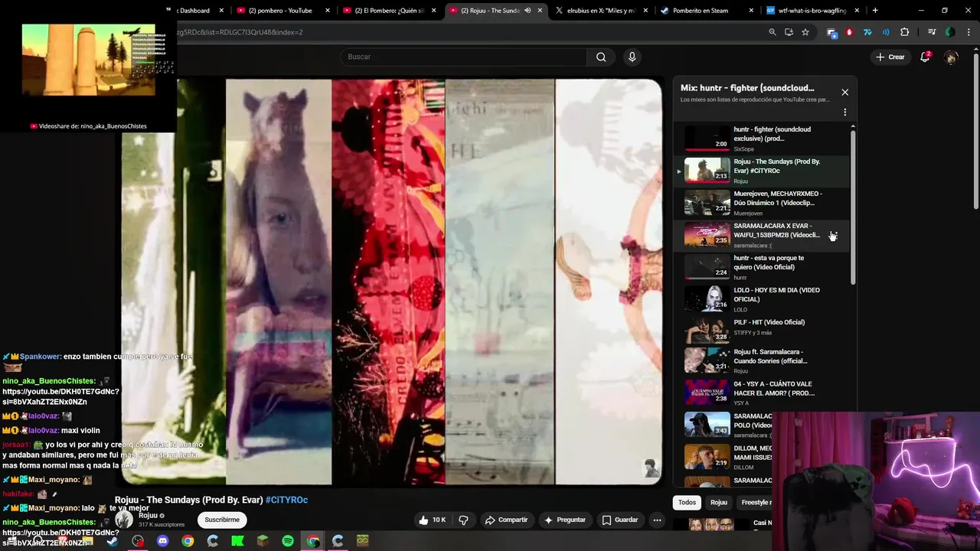
Task: Open the Extensions puzzle icon
Action: coord(904,32)
